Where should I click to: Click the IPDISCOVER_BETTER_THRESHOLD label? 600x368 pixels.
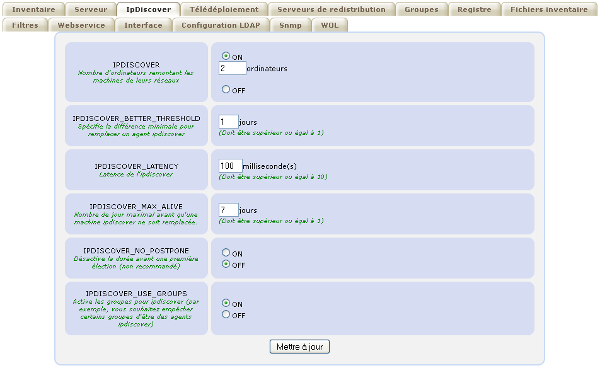(136, 119)
